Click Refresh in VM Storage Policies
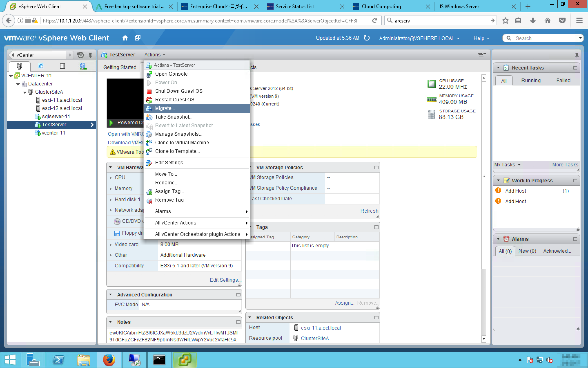This screenshot has height=368, width=588. 369,211
